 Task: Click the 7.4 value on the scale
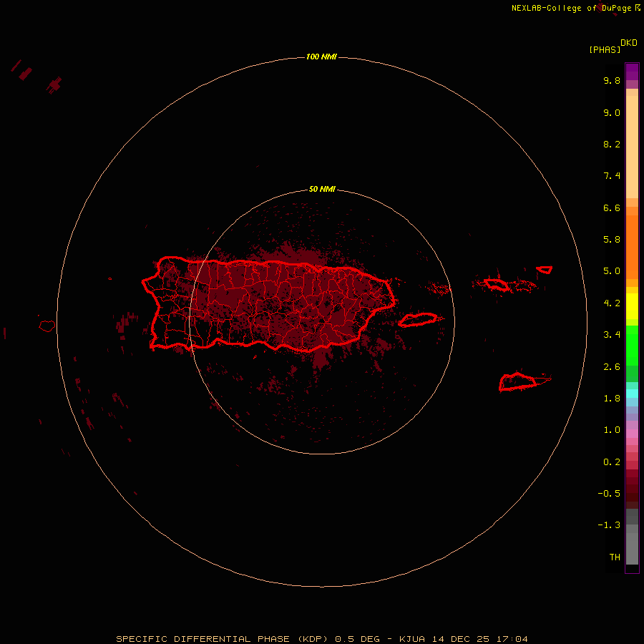612,176
